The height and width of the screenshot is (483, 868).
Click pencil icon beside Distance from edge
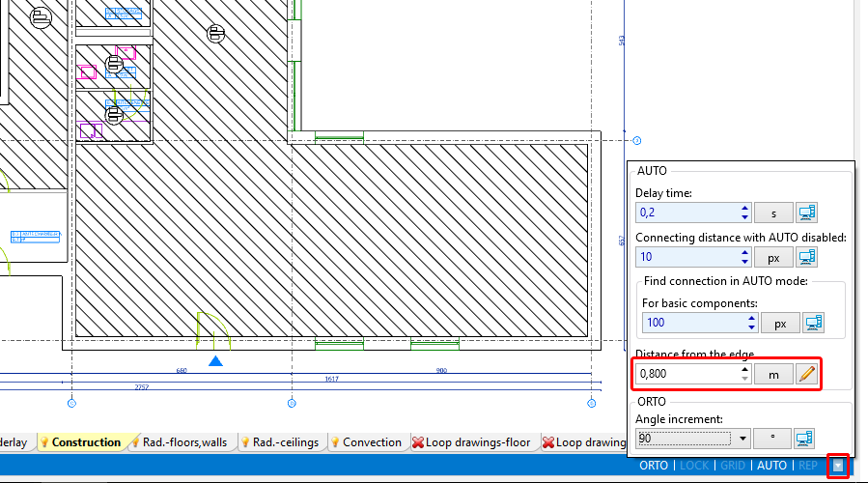(x=806, y=374)
